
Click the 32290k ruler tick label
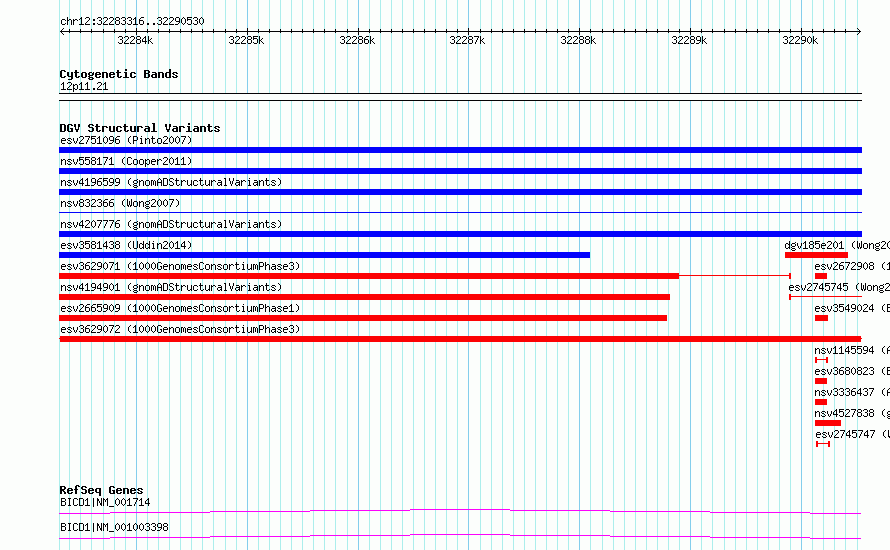(800, 40)
